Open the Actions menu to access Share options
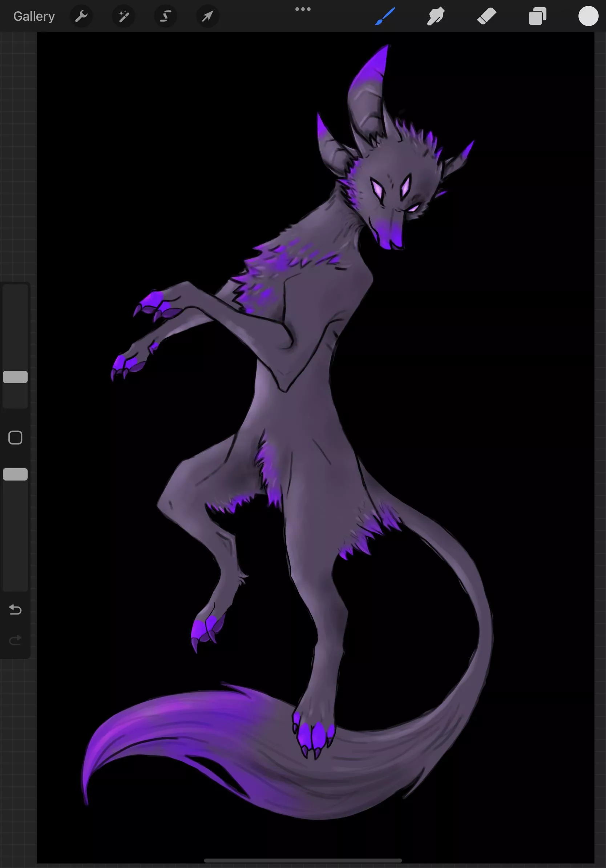Viewport: 606px width, 868px height. pos(81,16)
